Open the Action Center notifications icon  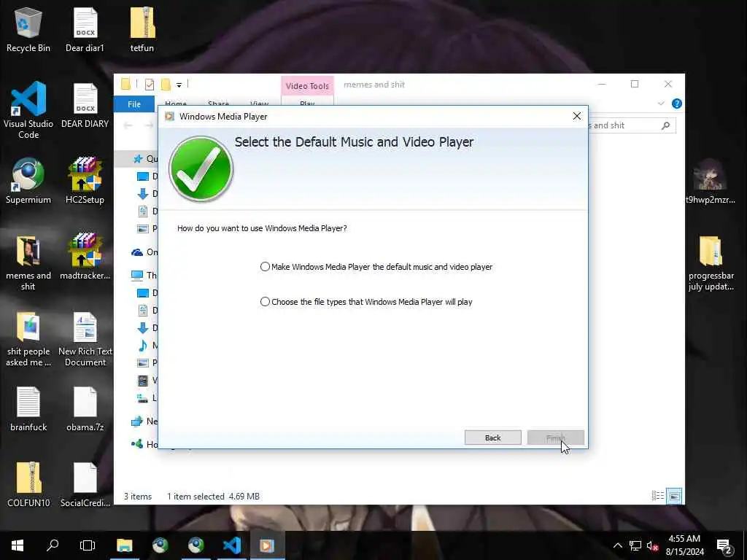724,546
